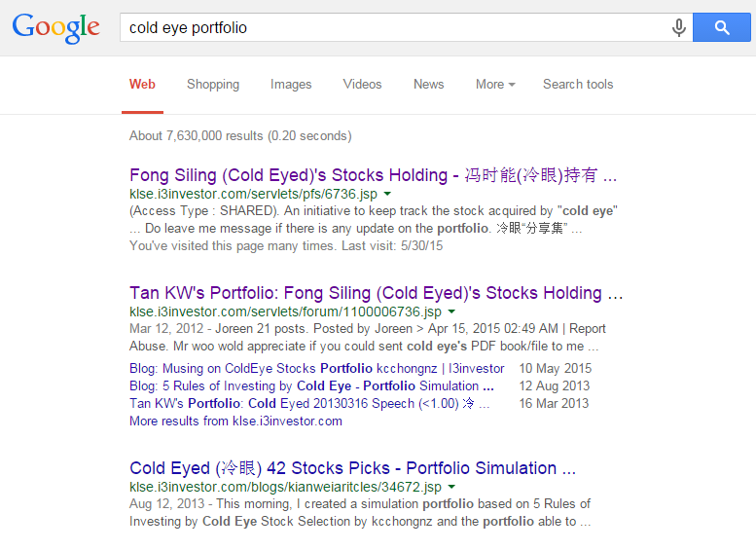The image size is (756, 550).
Task: Click the search box containing cold eye portfolio
Action: tap(395, 27)
